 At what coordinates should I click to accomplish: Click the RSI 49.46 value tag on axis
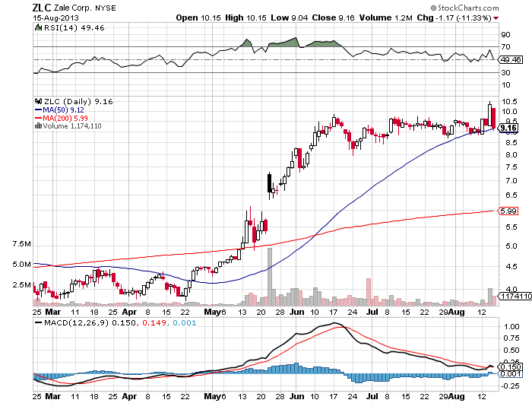pos(511,60)
